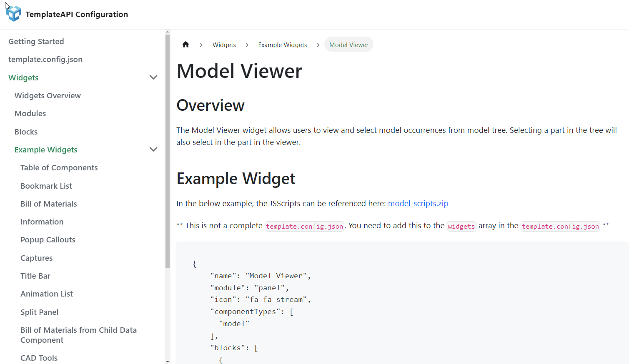Screen dimensions: 629x364
Task: Open the Popup Callouts page
Action: coord(48,240)
